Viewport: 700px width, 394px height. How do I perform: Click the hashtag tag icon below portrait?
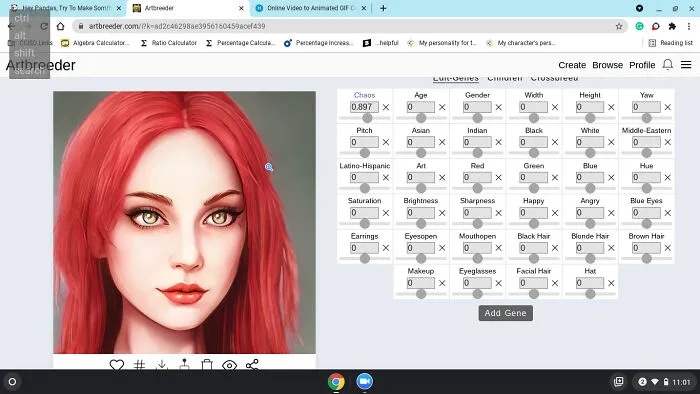[x=139, y=365]
